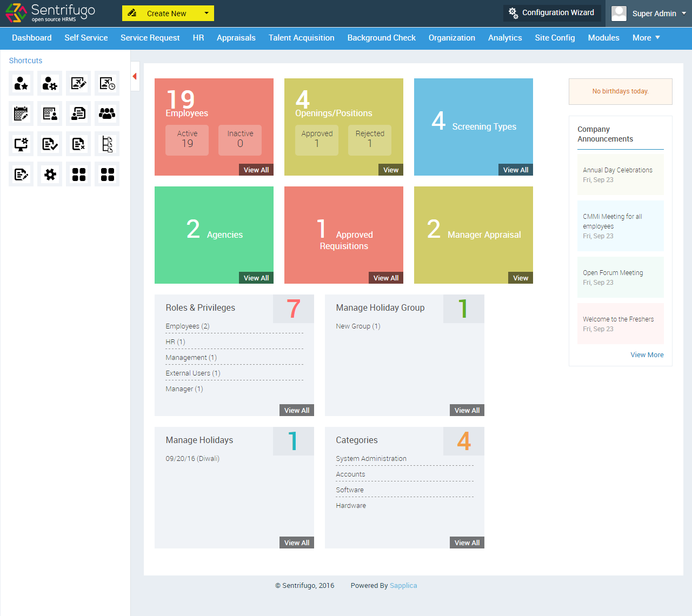Open the View More announcements link
Image resolution: width=692 pixels, height=616 pixels.
coord(647,354)
